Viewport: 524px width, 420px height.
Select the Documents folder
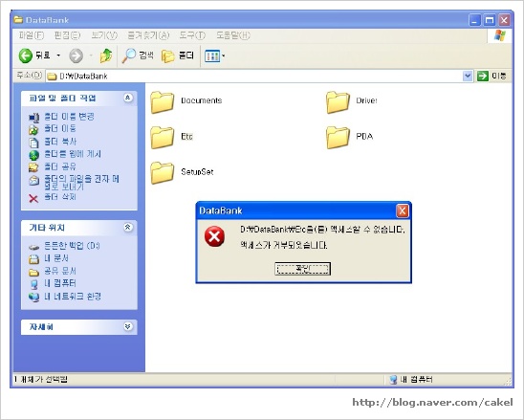[x=186, y=101]
